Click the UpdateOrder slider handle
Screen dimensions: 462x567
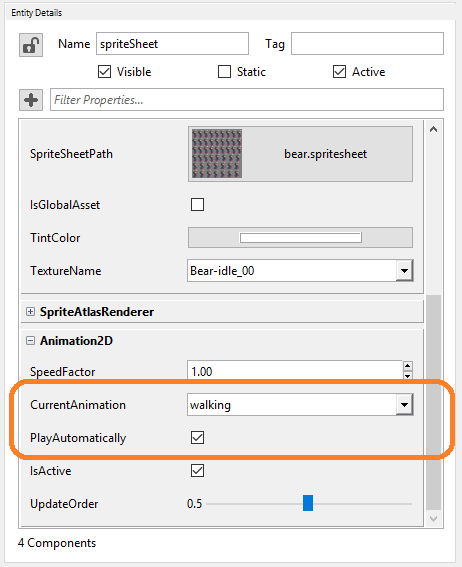(x=308, y=503)
